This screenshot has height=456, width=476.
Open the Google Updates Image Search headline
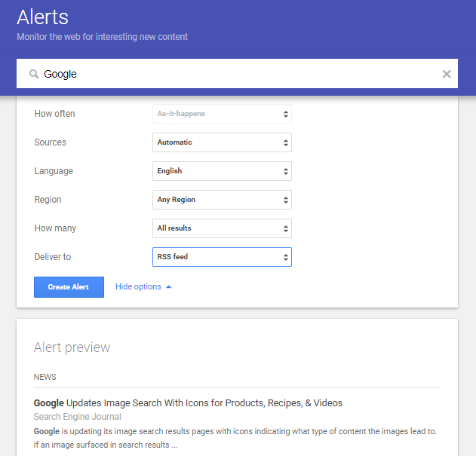click(x=188, y=403)
